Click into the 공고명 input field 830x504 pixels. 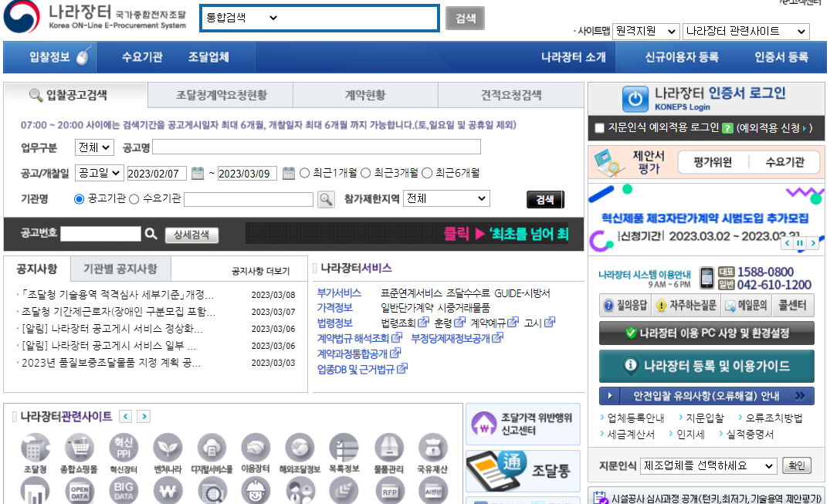[317, 147]
